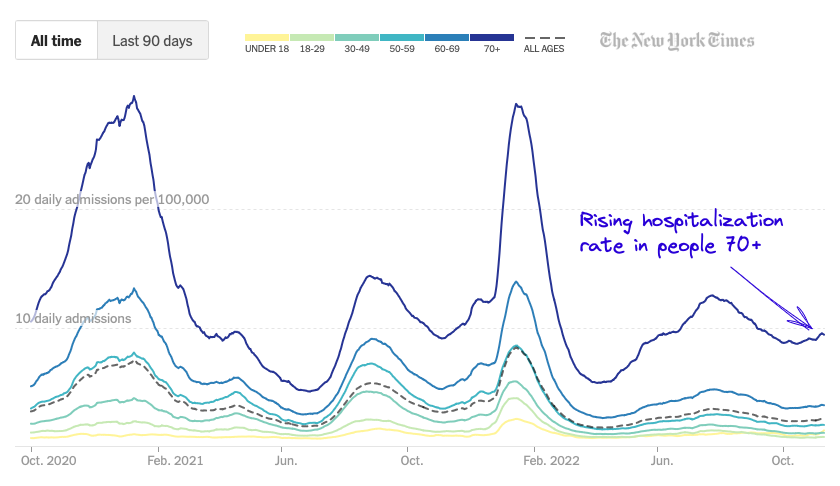Click the All Ages dashed line legend

point(544,41)
